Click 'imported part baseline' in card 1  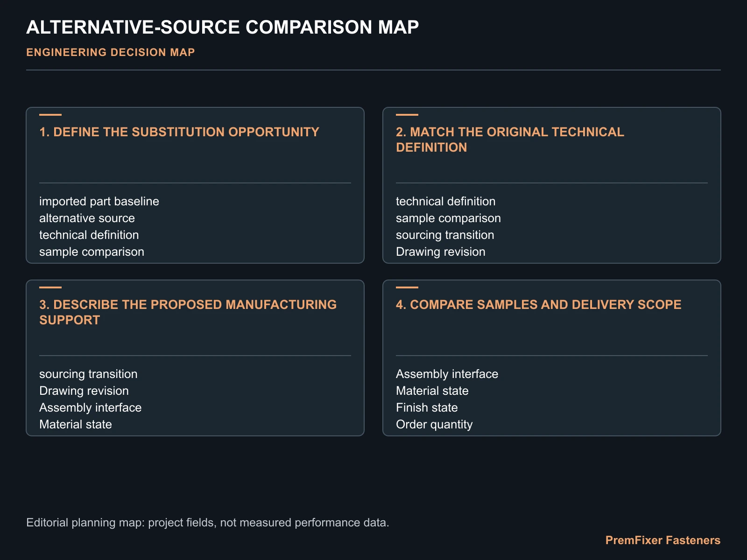(x=99, y=201)
